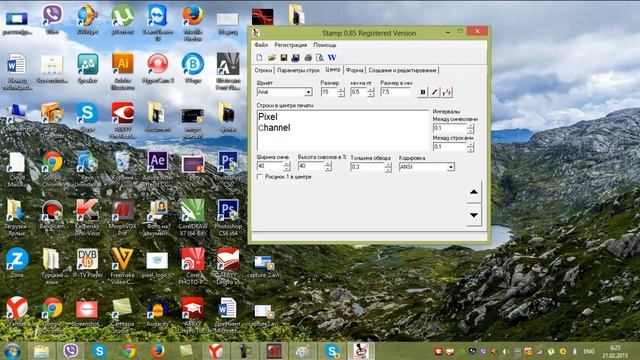The image size is (640, 360).
Task: Open File Explorer from the taskbar
Action: pyautogui.click(x=41, y=351)
